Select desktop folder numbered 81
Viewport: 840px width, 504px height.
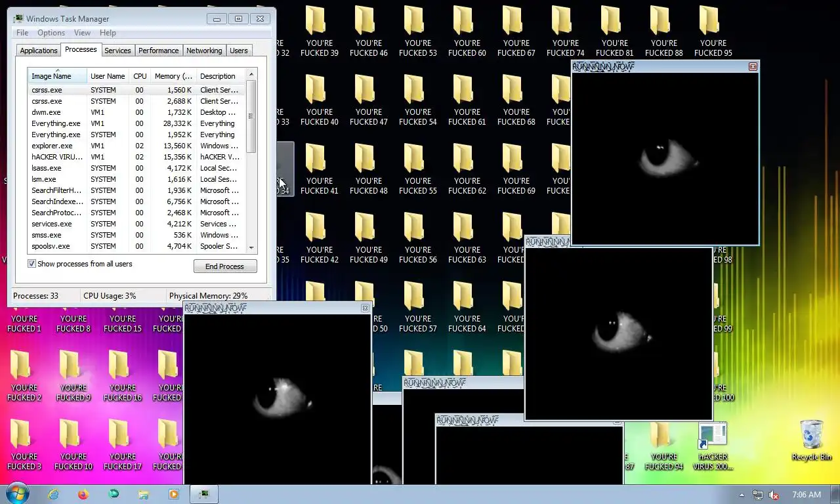point(614,31)
